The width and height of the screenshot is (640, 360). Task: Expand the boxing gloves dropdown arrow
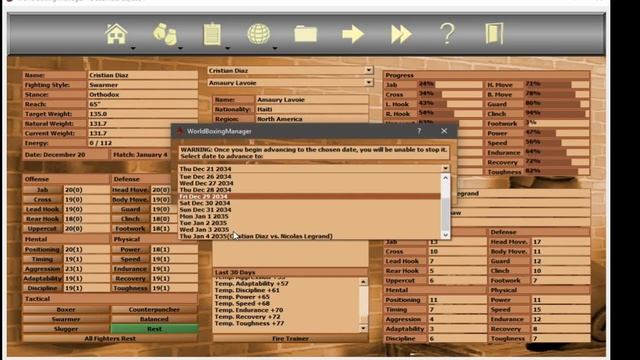(180, 48)
